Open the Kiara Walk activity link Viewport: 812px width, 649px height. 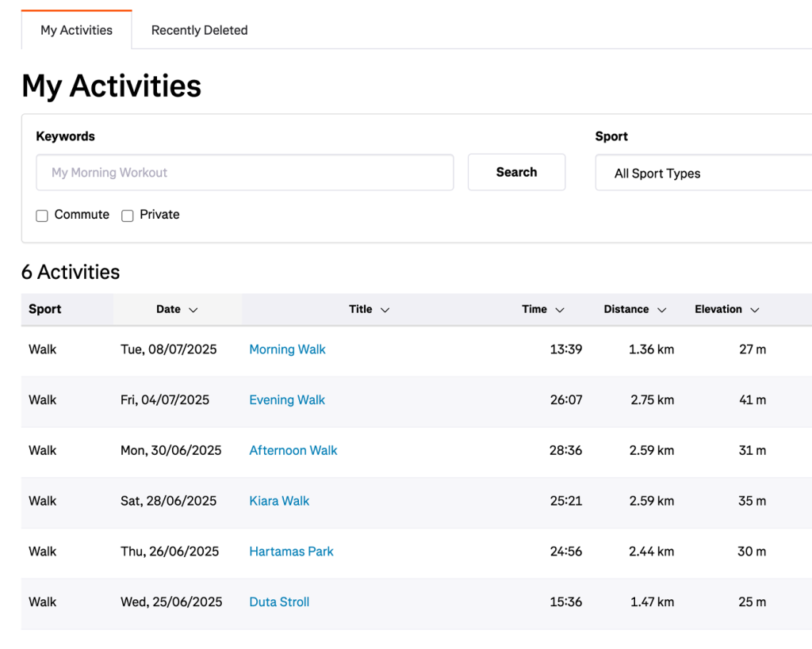(x=279, y=501)
